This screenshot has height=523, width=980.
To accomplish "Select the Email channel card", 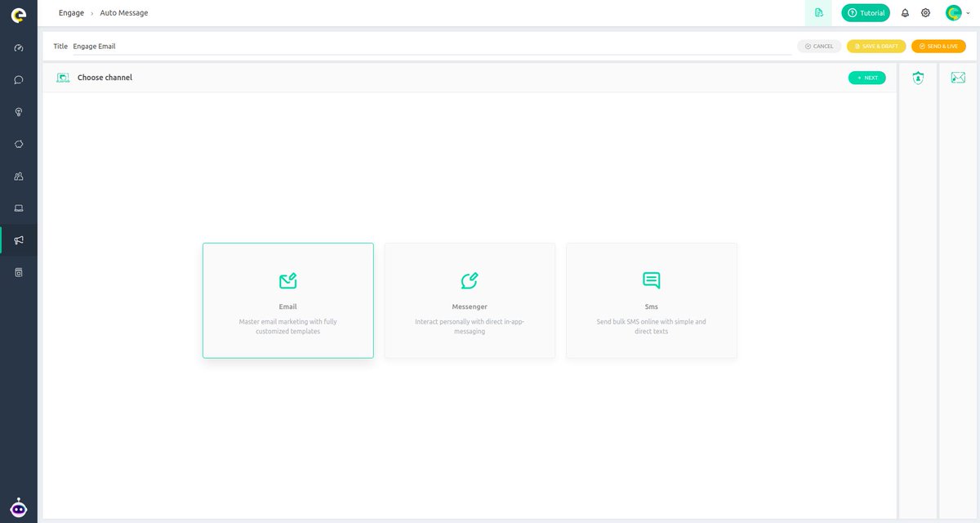I will coord(287,300).
